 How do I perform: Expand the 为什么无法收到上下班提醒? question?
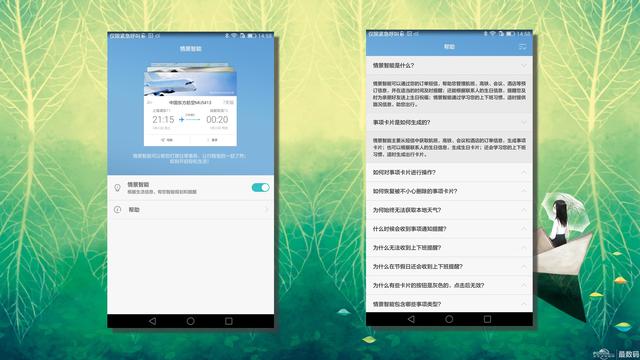pos(449,247)
